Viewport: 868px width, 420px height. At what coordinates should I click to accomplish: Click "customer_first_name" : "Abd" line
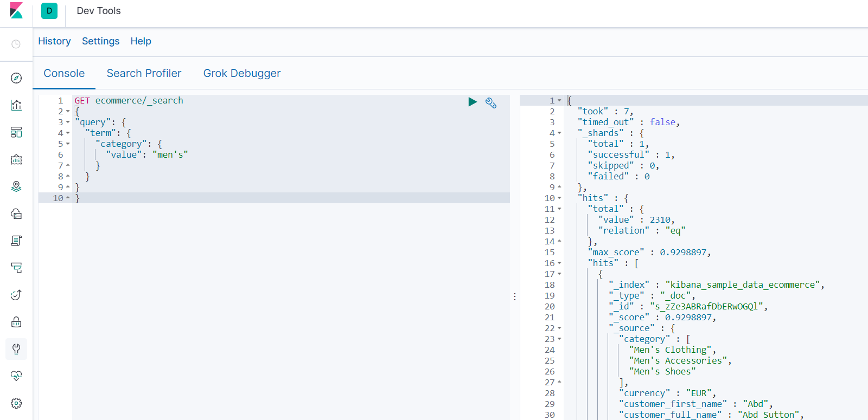point(696,404)
